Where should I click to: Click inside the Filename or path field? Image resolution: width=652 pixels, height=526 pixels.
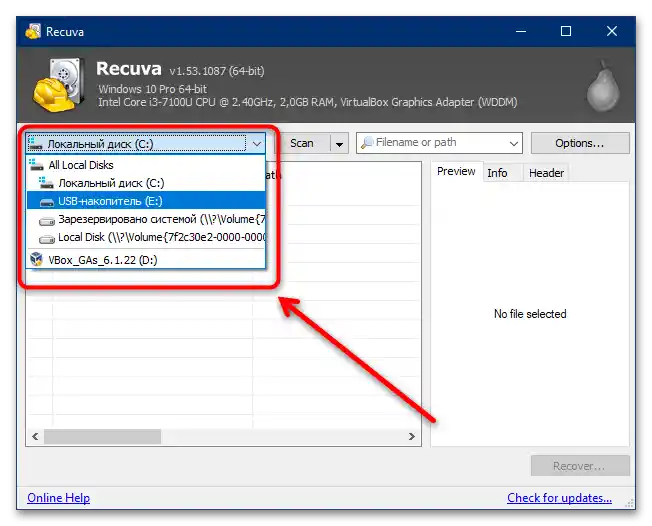pyautogui.click(x=439, y=143)
